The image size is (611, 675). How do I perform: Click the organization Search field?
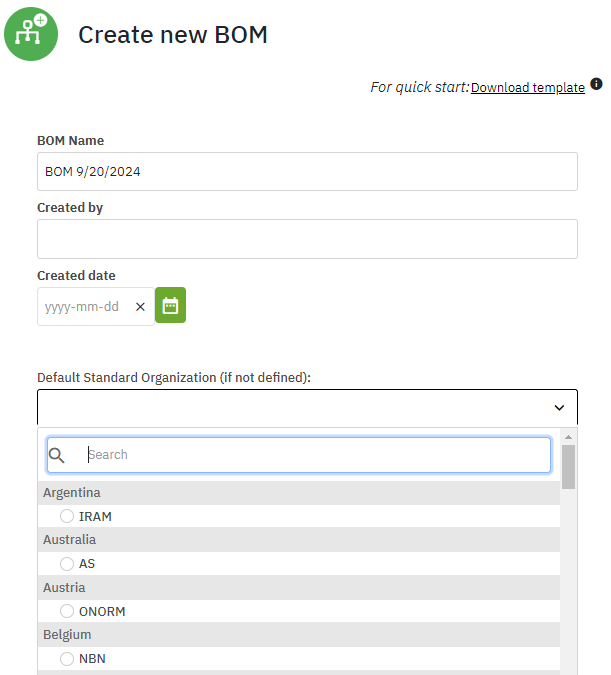coord(315,455)
